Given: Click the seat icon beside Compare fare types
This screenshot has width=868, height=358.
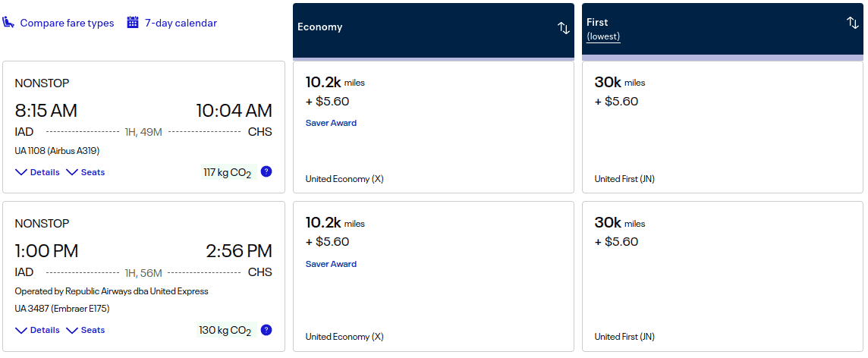Looking at the screenshot, I should [x=9, y=23].
